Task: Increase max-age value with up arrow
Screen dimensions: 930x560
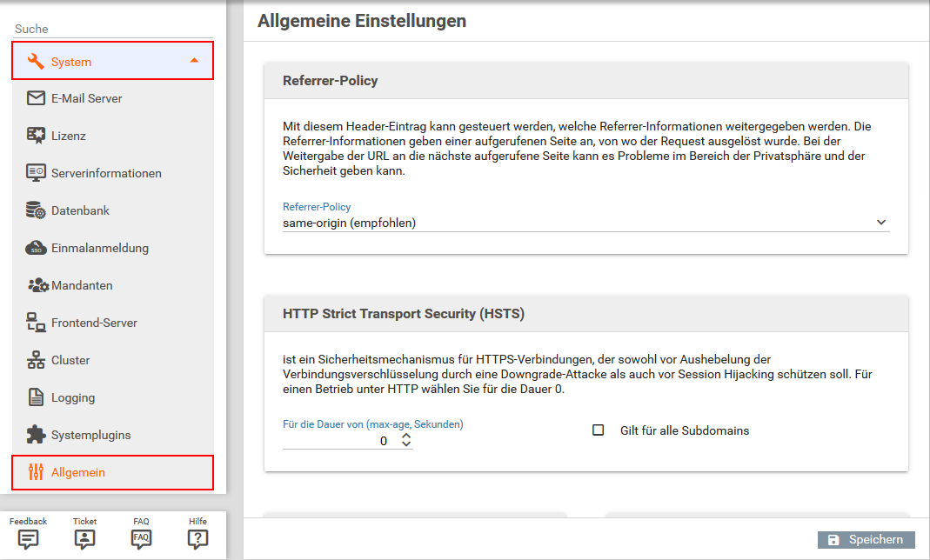Action: [405, 437]
